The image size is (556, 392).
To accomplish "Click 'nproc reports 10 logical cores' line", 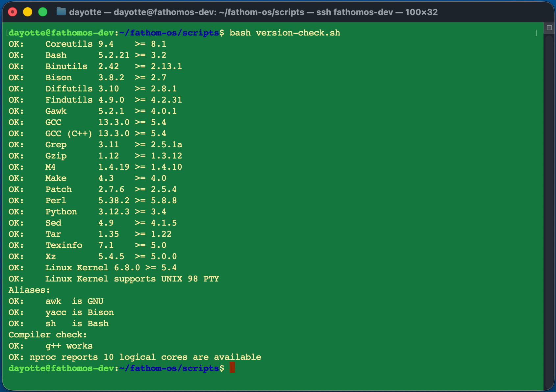I will 135,357.
